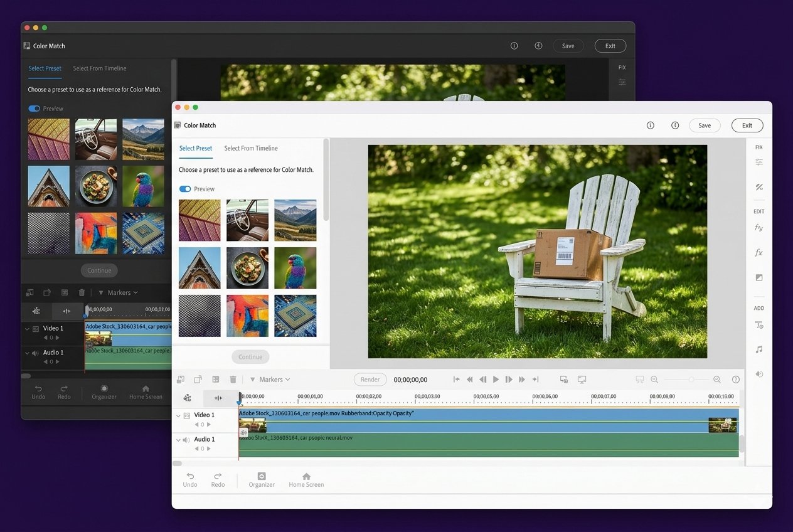
Task: Toggle the Video 1 track output icon
Action: pyautogui.click(x=186, y=415)
